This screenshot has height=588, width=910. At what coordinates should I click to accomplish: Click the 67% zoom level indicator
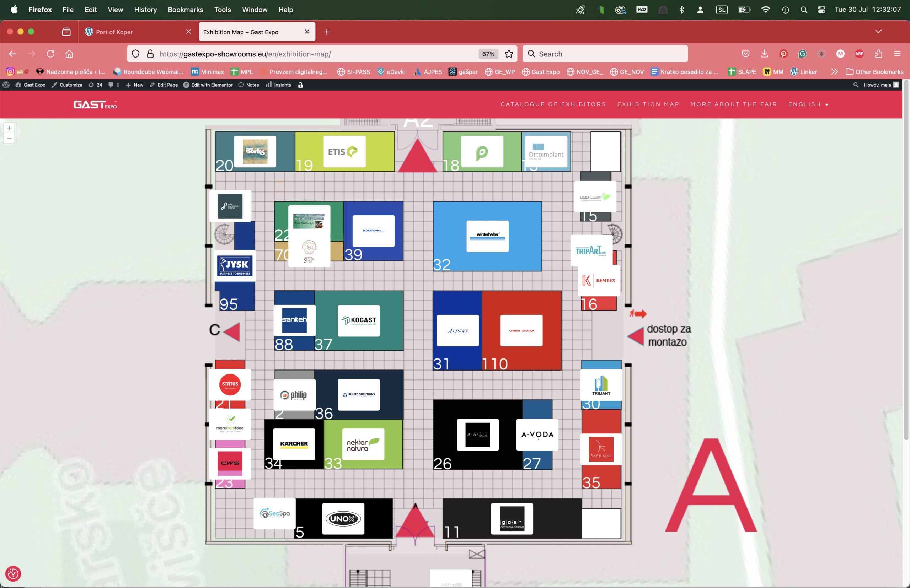tap(488, 54)
